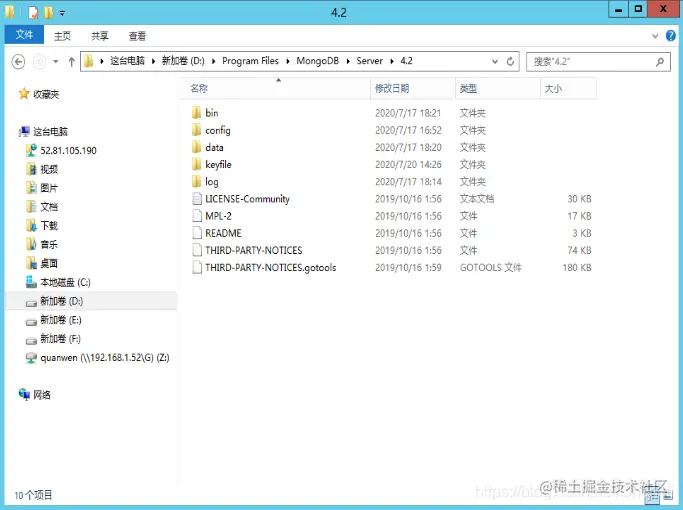Click the Properties icon in quick access toolbar
The width and height of the screenshot is (683, 510).
pyautogui.click(x=34, y=13)
